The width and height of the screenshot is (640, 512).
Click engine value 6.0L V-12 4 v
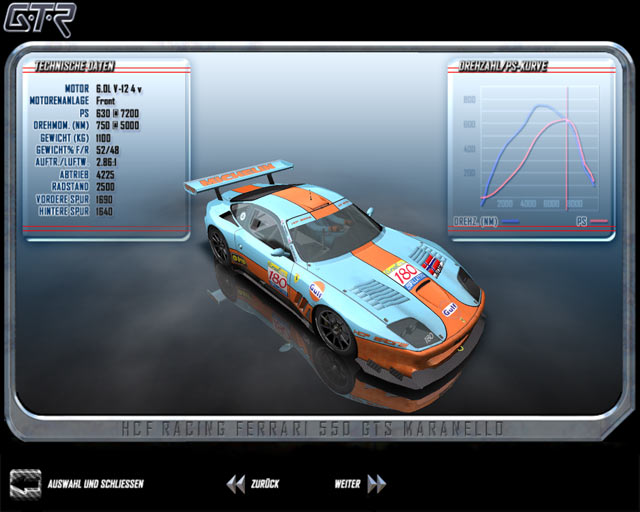119,89
